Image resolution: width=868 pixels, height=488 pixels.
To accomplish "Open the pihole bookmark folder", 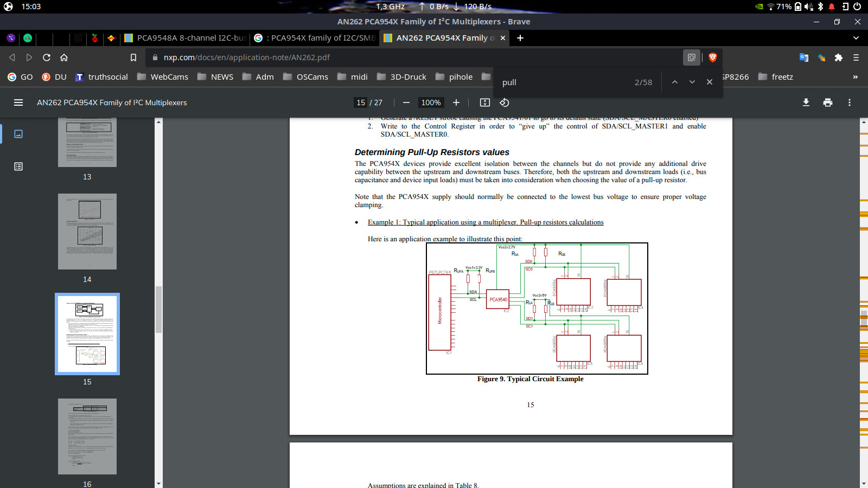I will click(454, 77).
